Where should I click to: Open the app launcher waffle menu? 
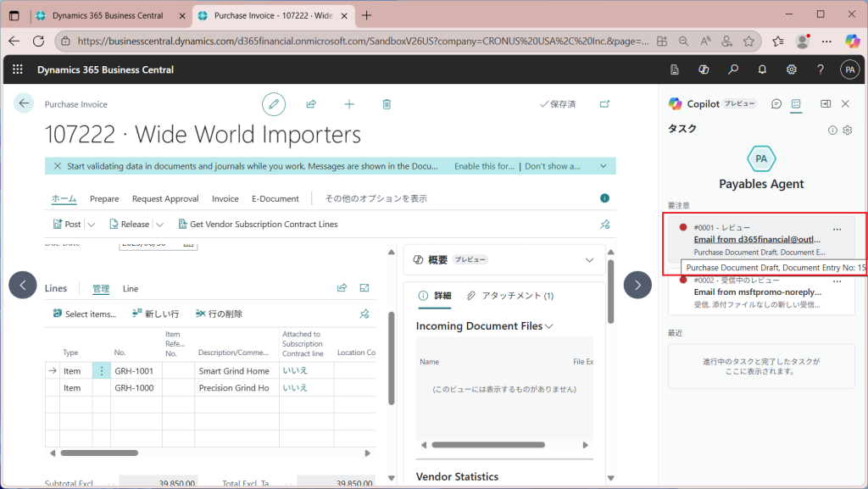pyautogui.click(x=18, y=69)
